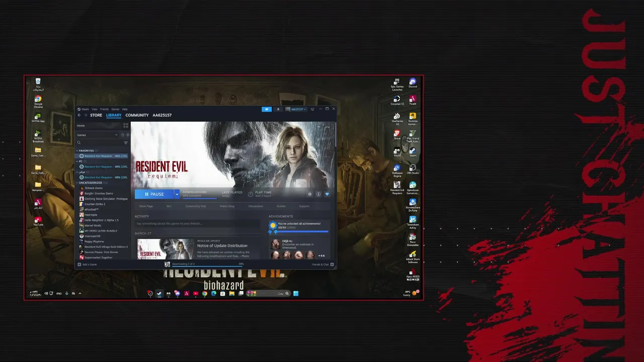Image resolution: width=644 pixels, height=362 pixels.
Task: Switch to Store tab
Action: click(96, 115)
